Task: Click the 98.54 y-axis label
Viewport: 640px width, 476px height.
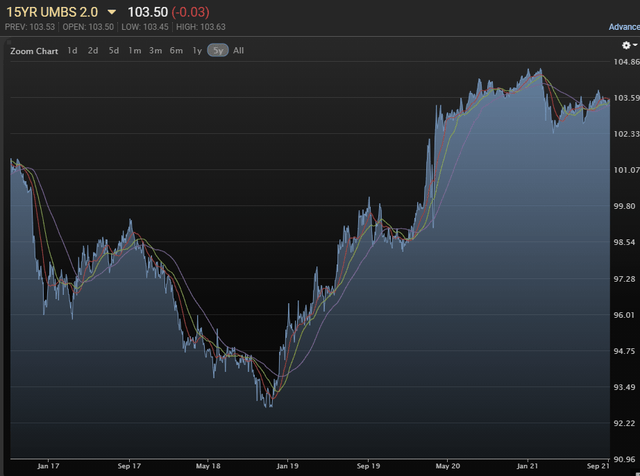Action: pyautogui.click(x=624, y=242)
